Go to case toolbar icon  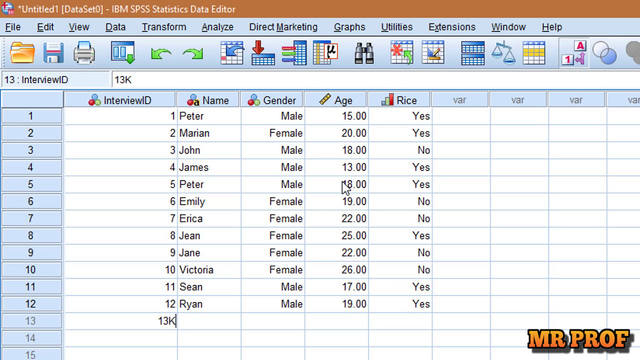(x=232, y=53)
